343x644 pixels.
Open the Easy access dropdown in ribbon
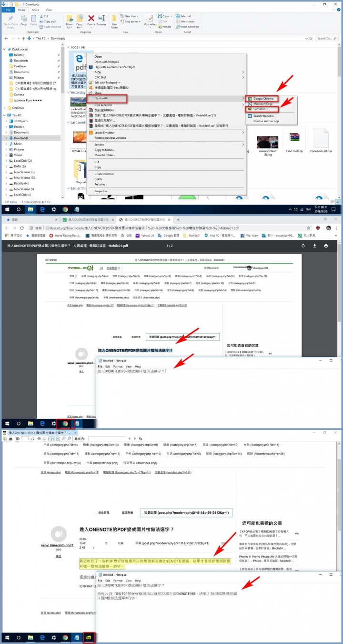click(x=131, y=21)
